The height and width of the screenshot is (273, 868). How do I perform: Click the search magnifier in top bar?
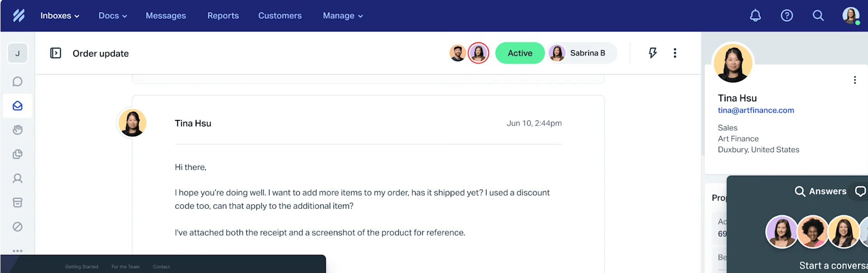click(818, 15)
